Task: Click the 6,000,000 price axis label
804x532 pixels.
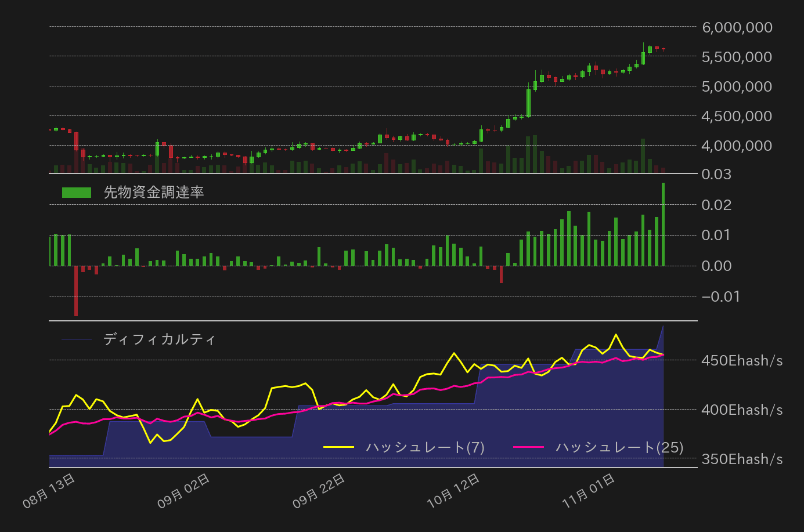Action: [x=737, y=27]
